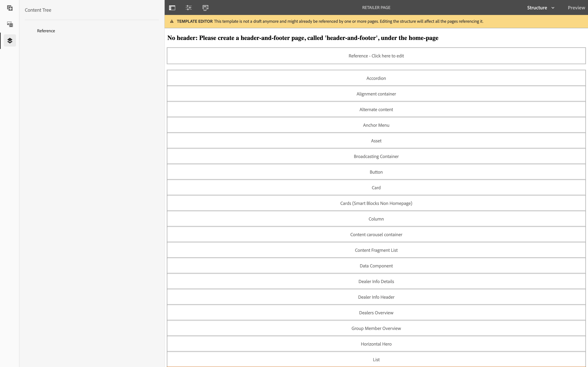Select the Content Tree layers icon
The image size is (588, 367).
(10, 41)
